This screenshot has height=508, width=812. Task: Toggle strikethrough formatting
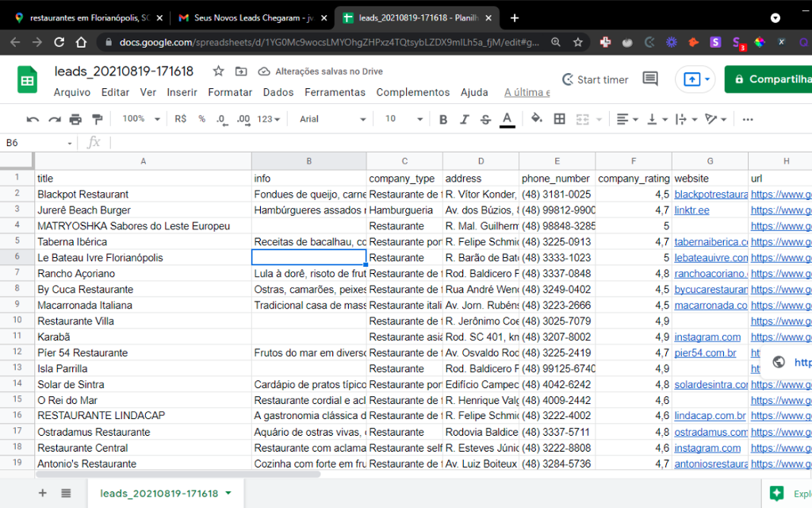pyautogui.click(x=485, y=119)
